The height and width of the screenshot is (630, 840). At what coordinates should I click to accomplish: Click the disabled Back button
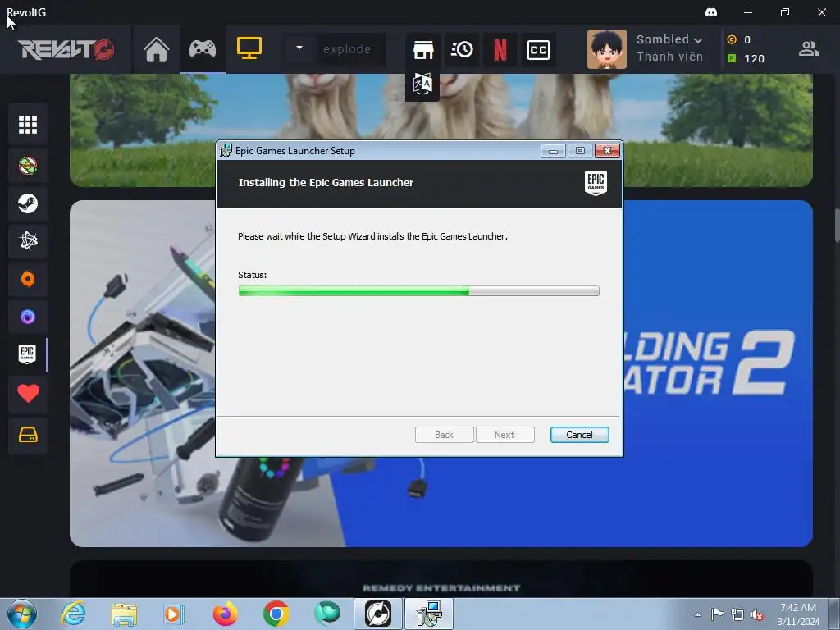[x=444, y=435]
